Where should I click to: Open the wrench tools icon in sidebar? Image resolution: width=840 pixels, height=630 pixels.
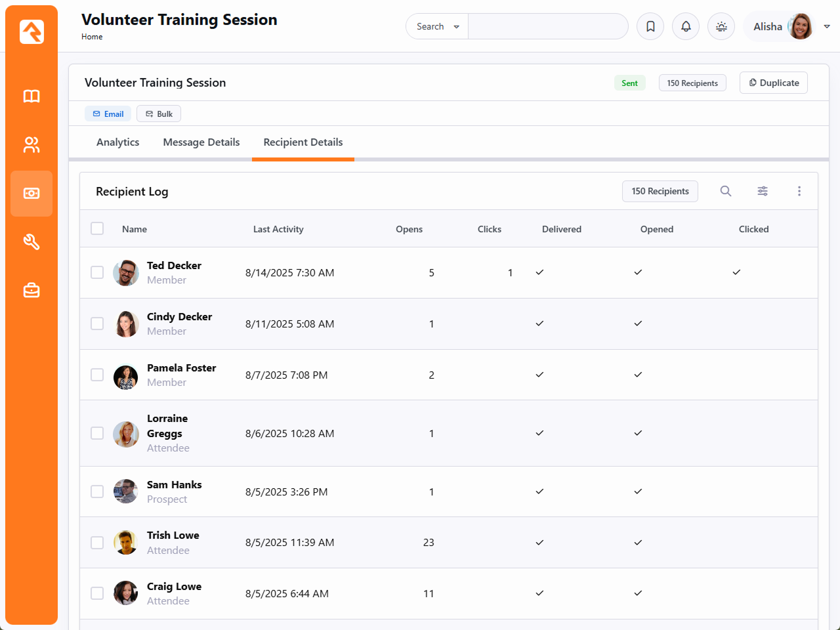[x=31, y=242]
